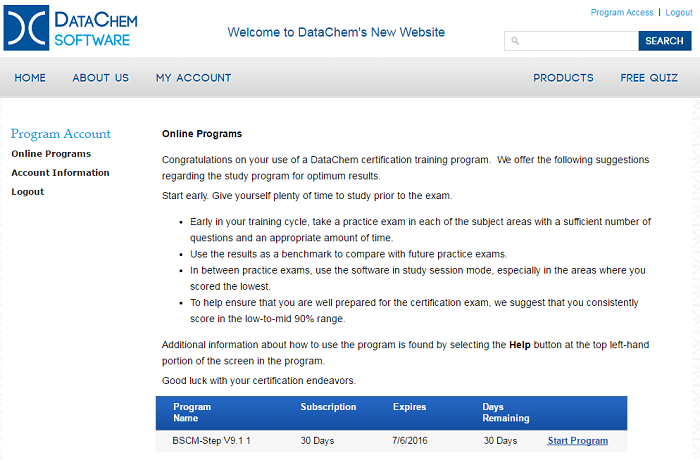The width and height of the screenshot is (700, 460).
Task: Click the 'Welcome to DataChem's New Website' text
Action: [x=336, y=32]
